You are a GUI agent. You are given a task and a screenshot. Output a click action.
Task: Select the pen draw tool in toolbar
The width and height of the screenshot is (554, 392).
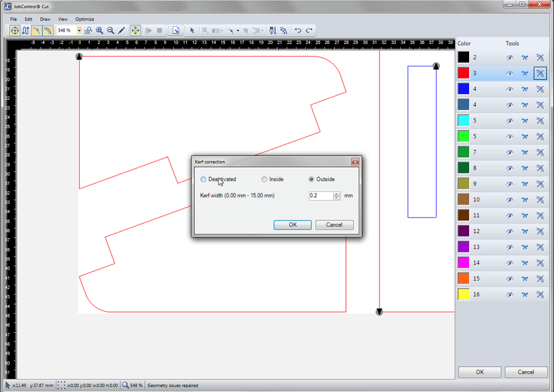122,30
